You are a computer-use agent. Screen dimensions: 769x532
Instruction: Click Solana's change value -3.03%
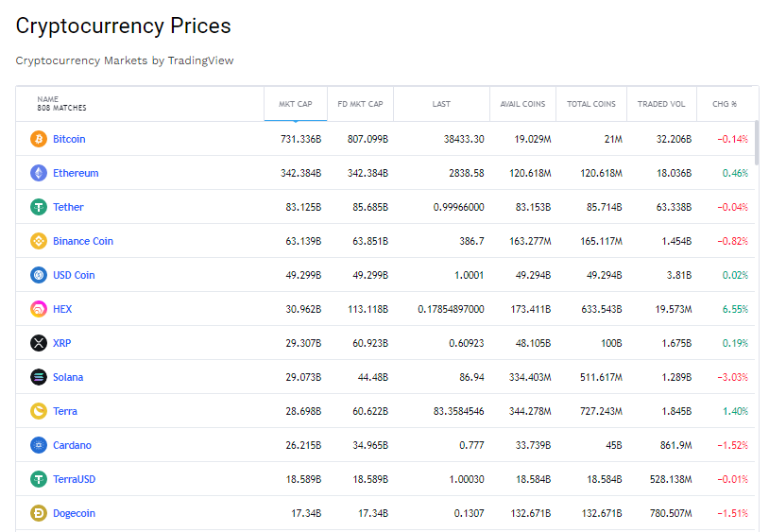click(733, 377)
